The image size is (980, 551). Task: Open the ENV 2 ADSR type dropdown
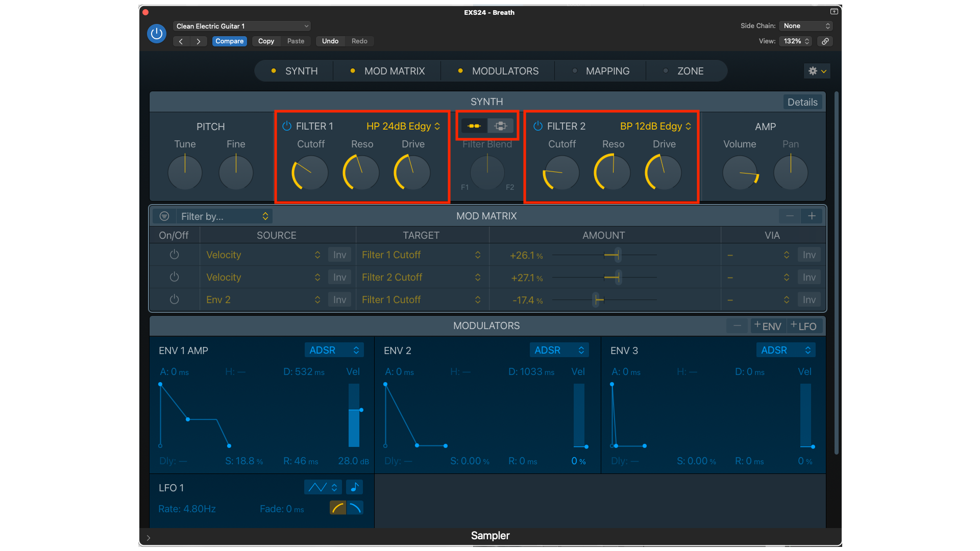click(x=559, y=350)
